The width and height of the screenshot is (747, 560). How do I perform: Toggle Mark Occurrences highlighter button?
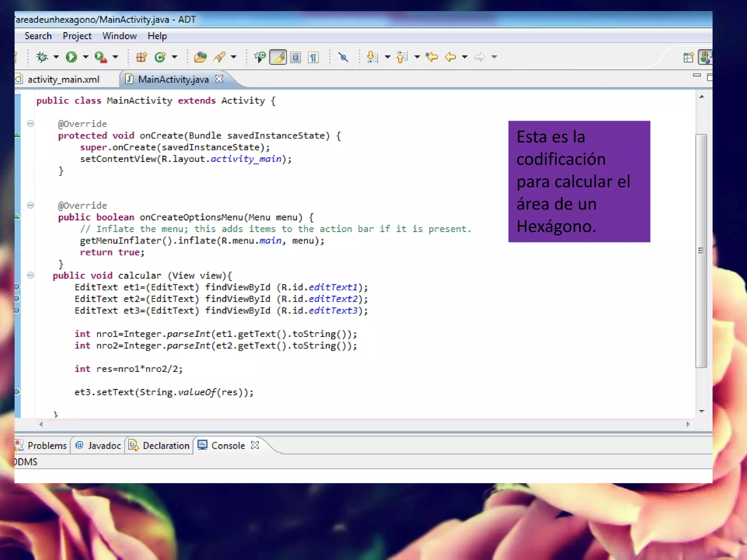(x=278, y=57)
